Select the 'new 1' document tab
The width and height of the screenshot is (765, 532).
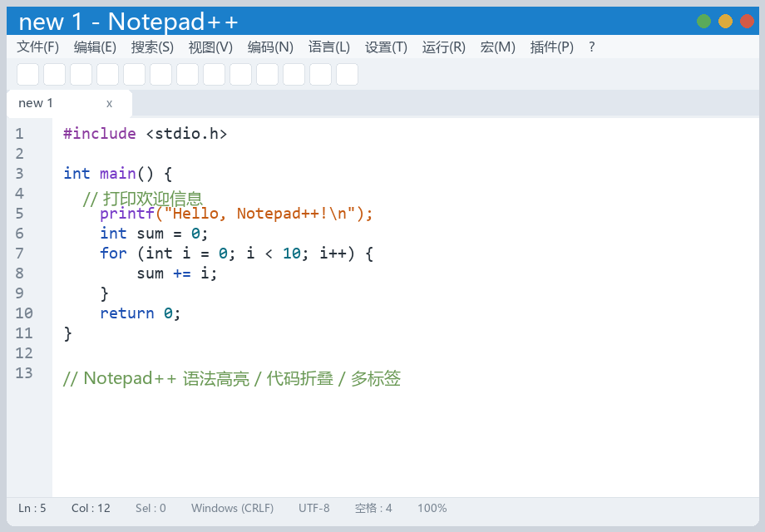pos(69,103)
